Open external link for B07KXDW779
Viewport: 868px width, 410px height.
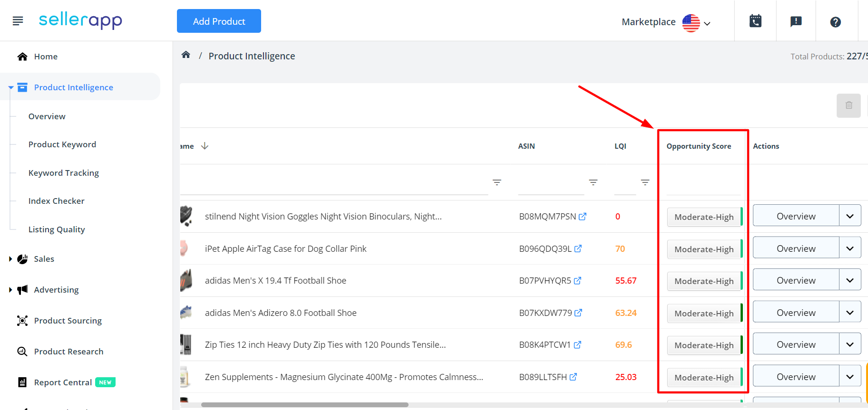point(578,313)
